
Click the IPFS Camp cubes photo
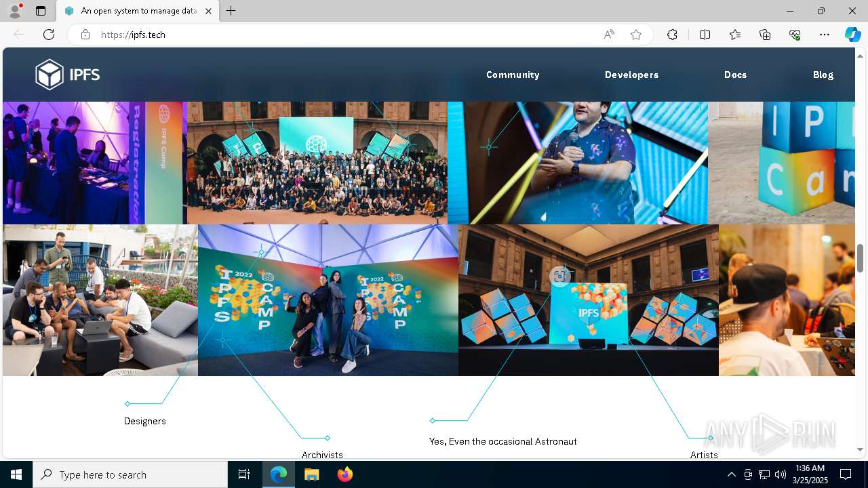(x=781, y=163)
